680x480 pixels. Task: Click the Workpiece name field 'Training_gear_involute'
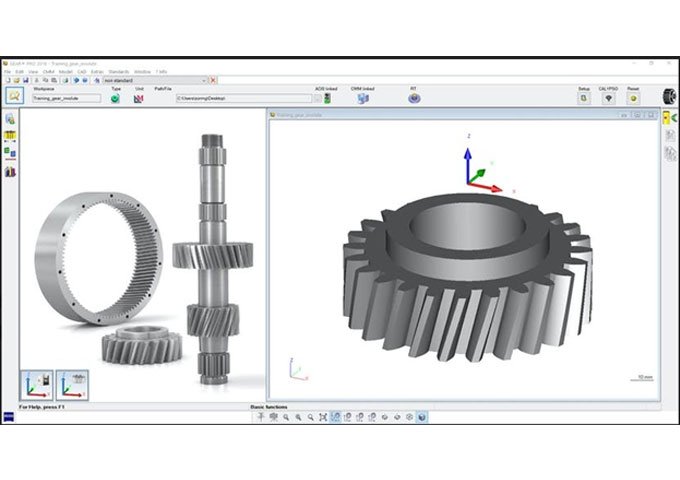pos(65,99)
